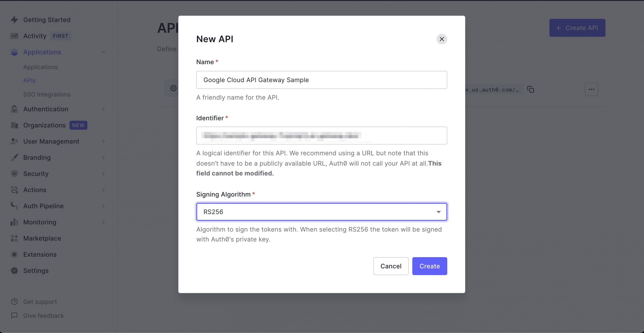This screenshot has width=644, height=333.
Task: Click the Auth Pipeline icon
Action: (x=14, y=206)
